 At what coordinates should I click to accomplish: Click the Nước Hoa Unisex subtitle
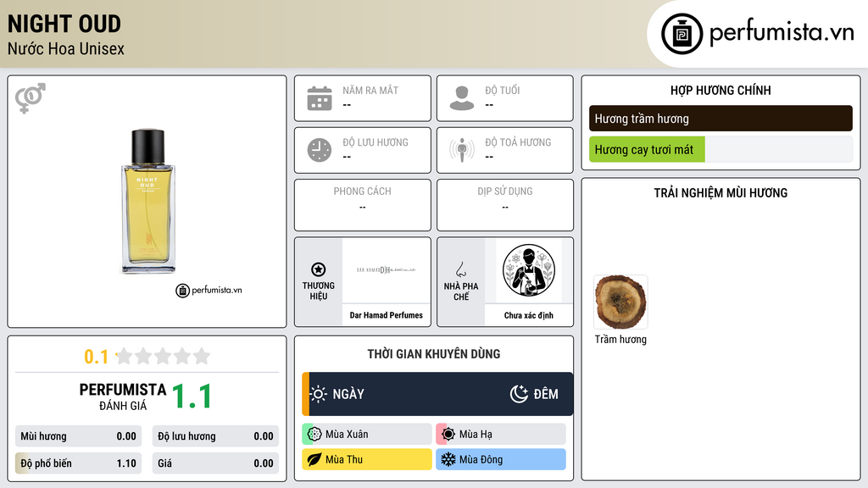66,48
